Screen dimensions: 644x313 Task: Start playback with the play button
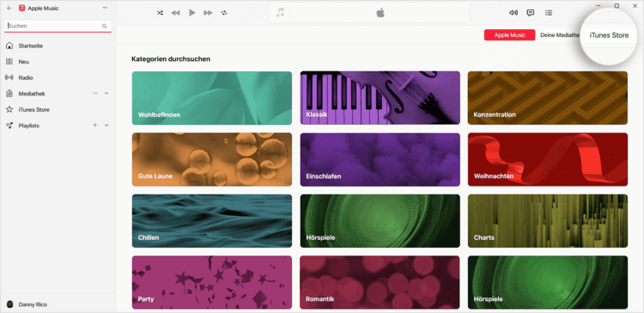pos(191,13)
